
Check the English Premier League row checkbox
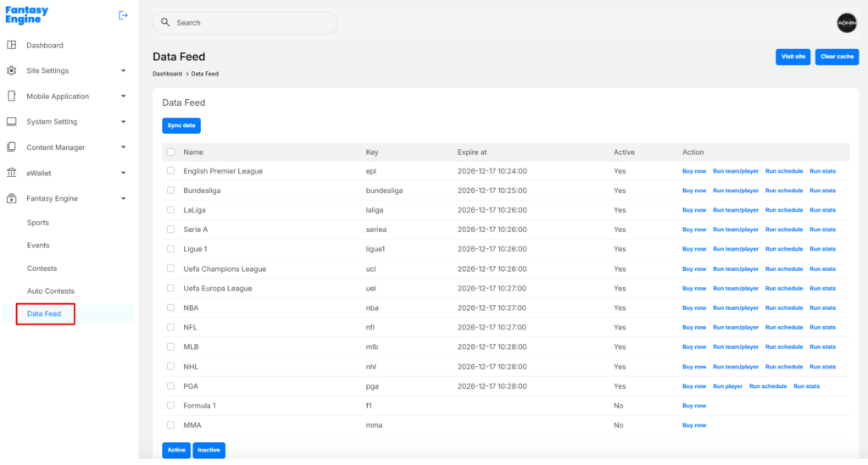[x=170, y=171]
